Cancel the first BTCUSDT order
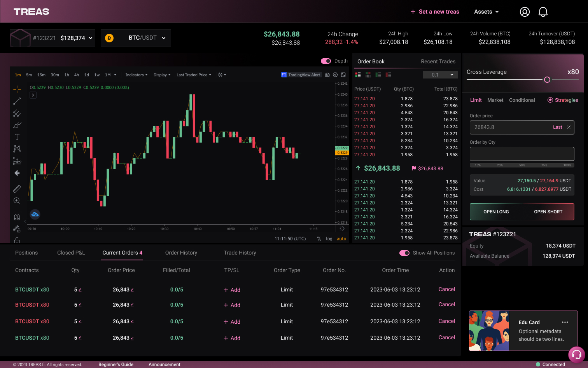The width and height of the screenshot is (588, 368). tap(446, 289)
